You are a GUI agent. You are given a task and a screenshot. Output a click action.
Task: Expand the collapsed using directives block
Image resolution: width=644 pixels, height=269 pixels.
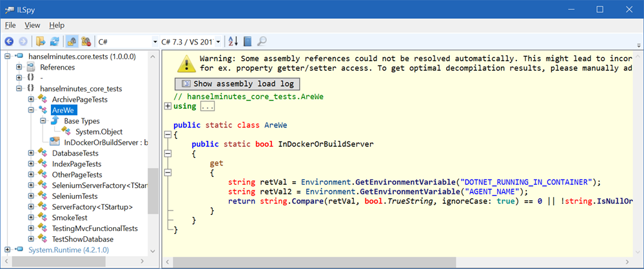(x=168, y=106)
